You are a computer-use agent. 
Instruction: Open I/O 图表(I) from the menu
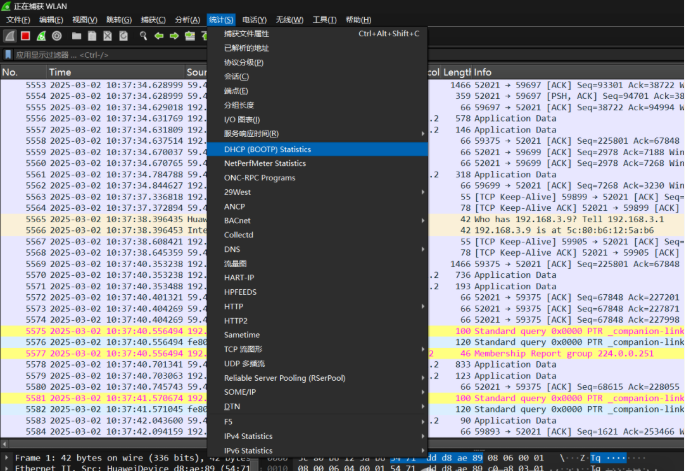(317, 119)
